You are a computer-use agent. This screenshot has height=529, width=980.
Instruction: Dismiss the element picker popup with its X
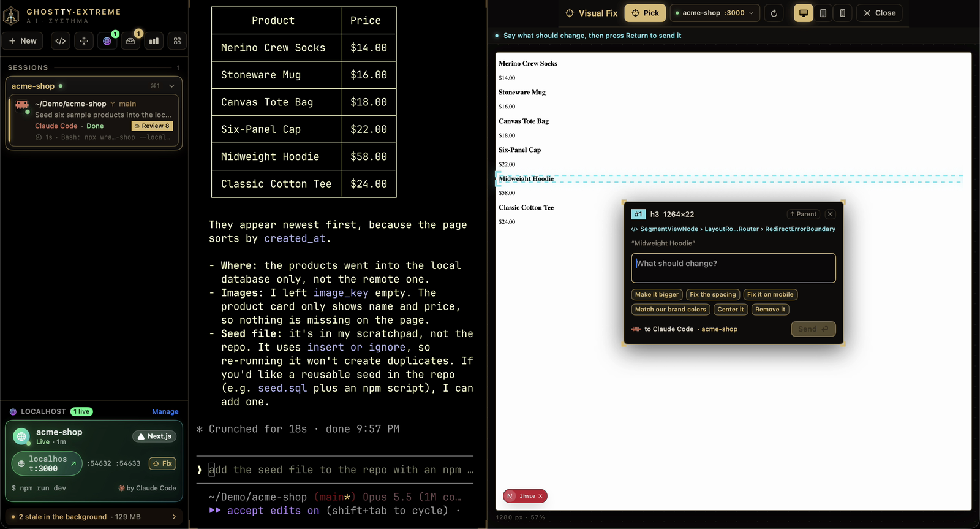tap(830, 214)
